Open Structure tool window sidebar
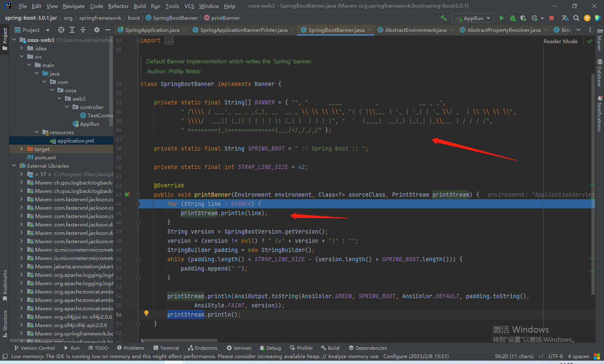The height and width of the screenshot is (364, 604). click(5, 324)
